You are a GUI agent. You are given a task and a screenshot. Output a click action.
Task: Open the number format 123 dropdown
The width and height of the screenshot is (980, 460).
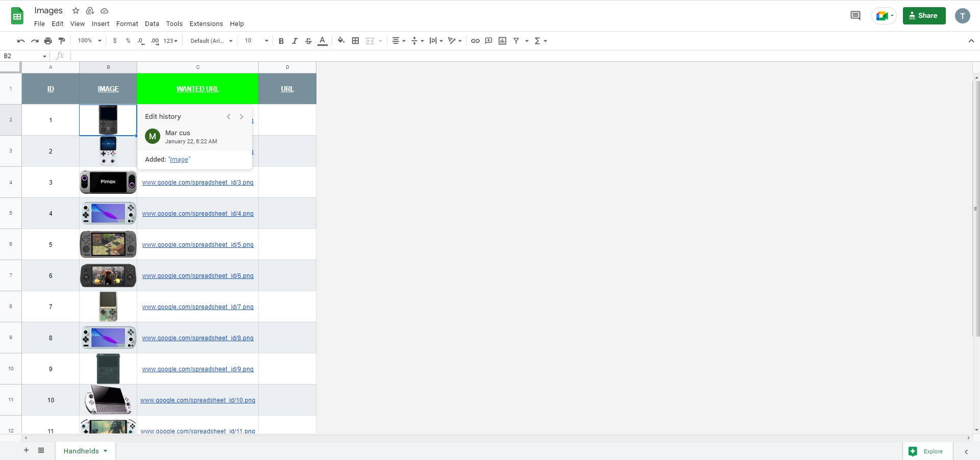coord(170,41)
